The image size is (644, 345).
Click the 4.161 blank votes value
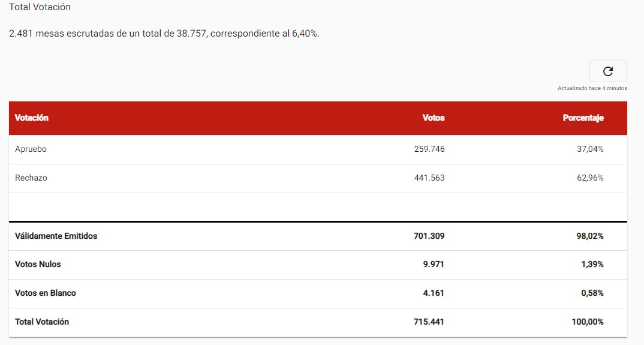pyautogui.click(x=434, y=293)
